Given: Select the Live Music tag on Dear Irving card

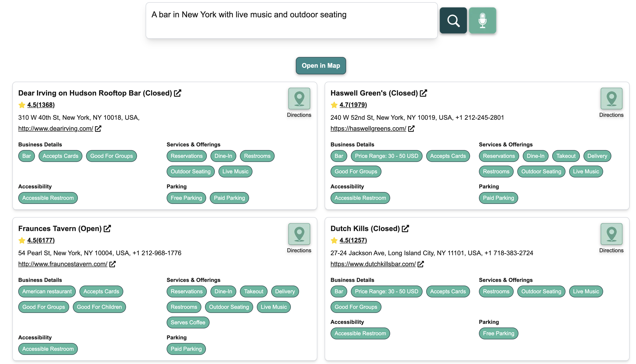Looking at the screenshot, I should (x=235, y=172).
